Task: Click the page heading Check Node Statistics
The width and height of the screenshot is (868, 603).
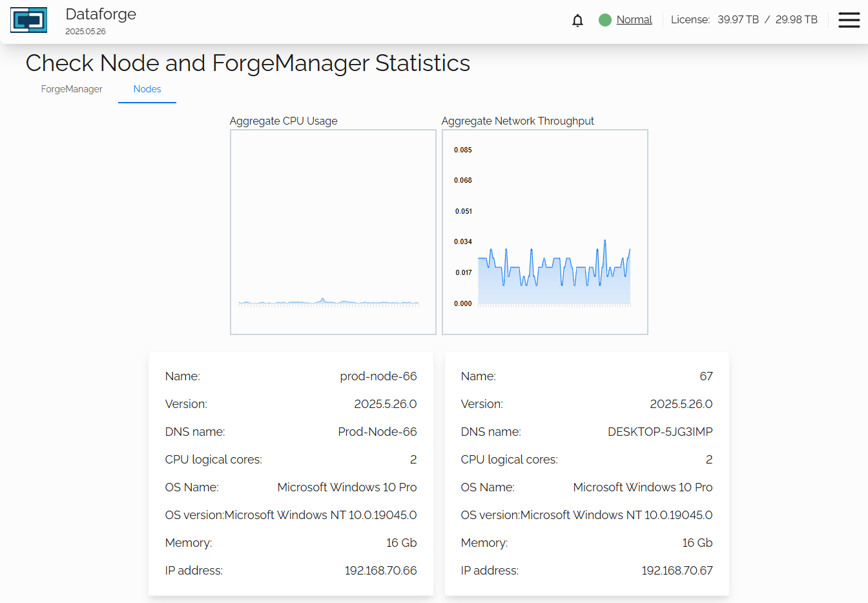Action: coord(248,63)
